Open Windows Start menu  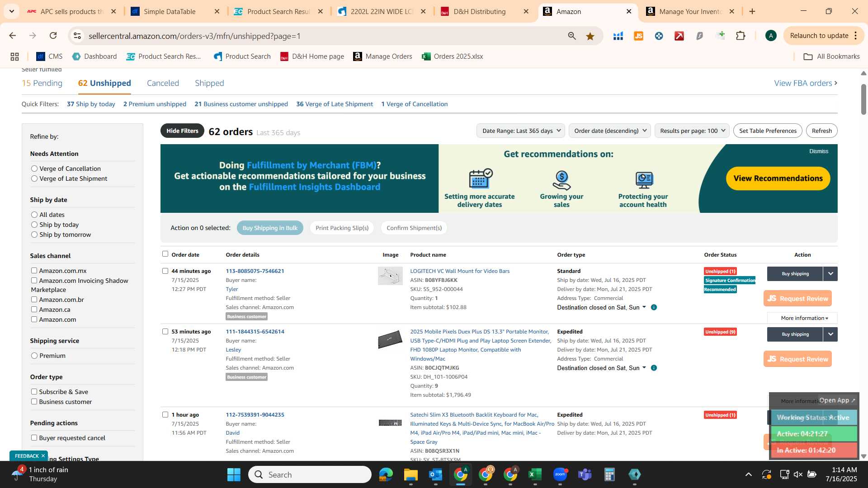234,474
